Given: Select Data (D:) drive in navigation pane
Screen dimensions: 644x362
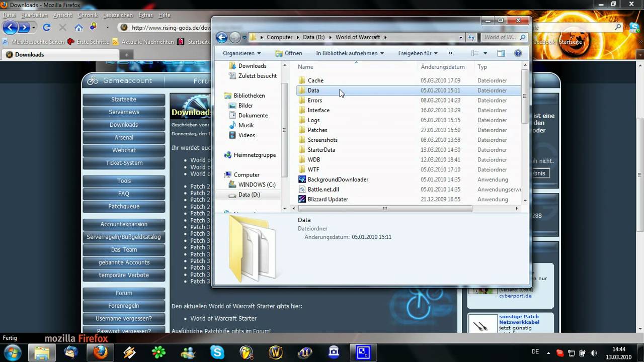Looking at the screenshot, I should [249, 195].
